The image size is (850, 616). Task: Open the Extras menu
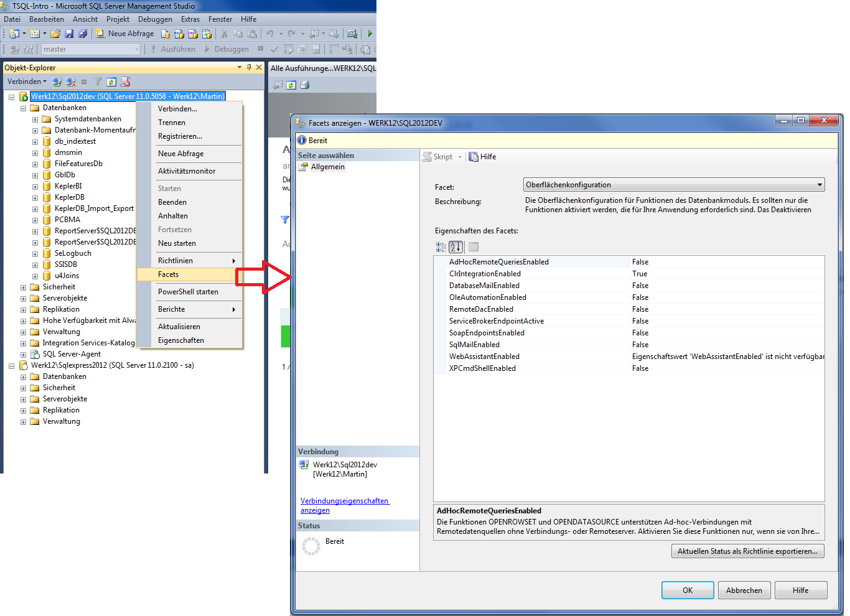pos(190,19)
